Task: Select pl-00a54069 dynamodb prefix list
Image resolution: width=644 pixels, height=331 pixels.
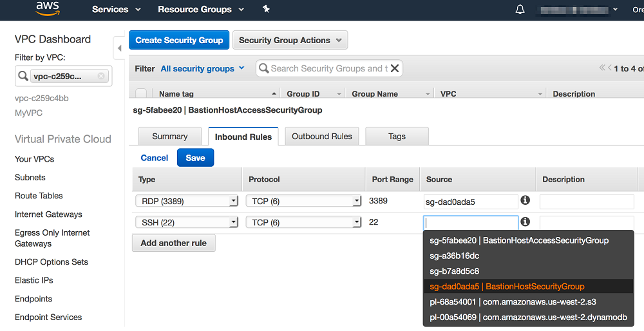Action: (x=528, y=317)
